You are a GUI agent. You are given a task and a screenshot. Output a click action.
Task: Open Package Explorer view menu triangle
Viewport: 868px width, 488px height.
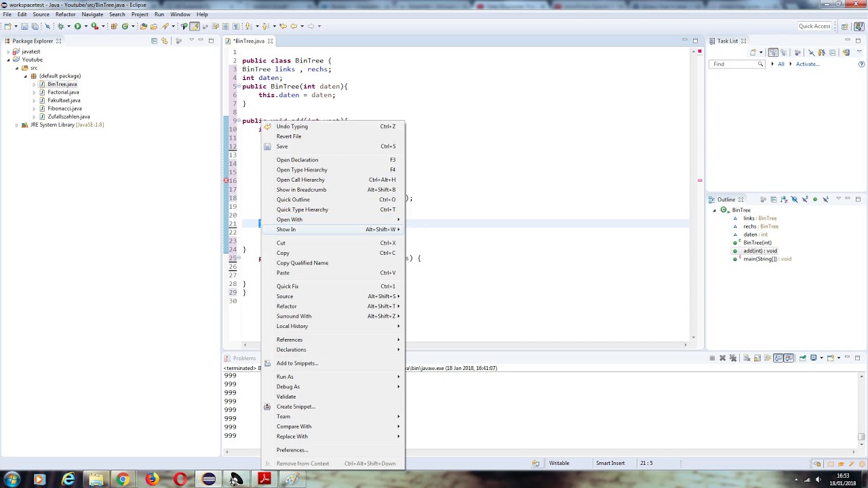192,39
